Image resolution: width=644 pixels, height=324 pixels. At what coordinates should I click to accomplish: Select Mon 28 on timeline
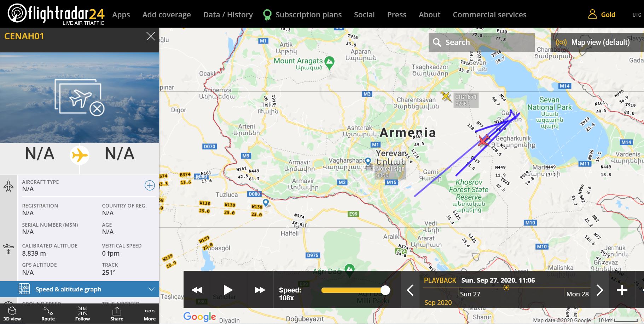pos(578,294)
